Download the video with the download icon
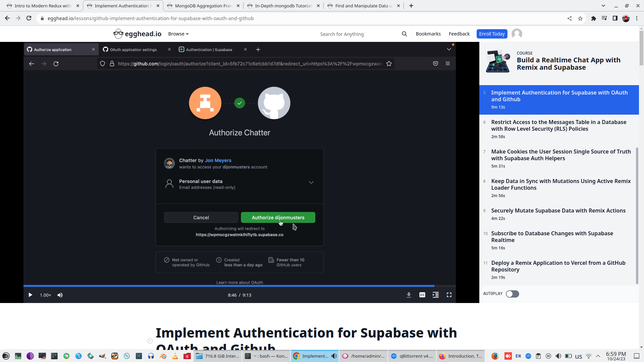644x362 pixels. tap(409, 295)
